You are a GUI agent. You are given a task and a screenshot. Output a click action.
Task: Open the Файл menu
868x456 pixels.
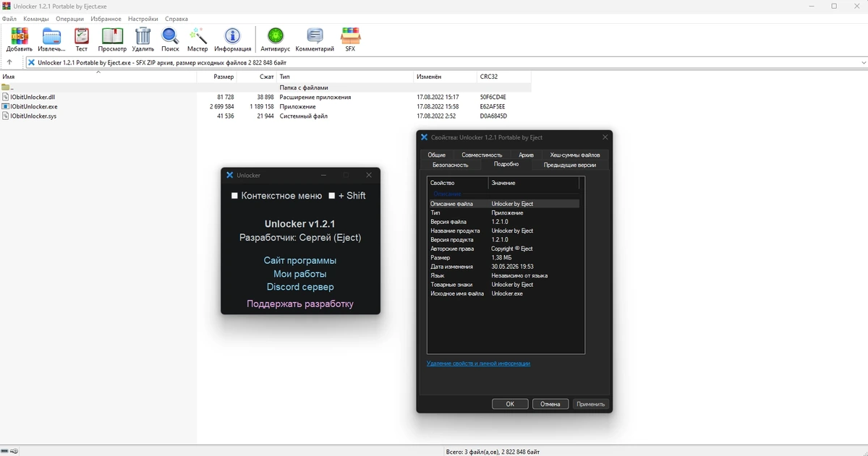(9, 19)
